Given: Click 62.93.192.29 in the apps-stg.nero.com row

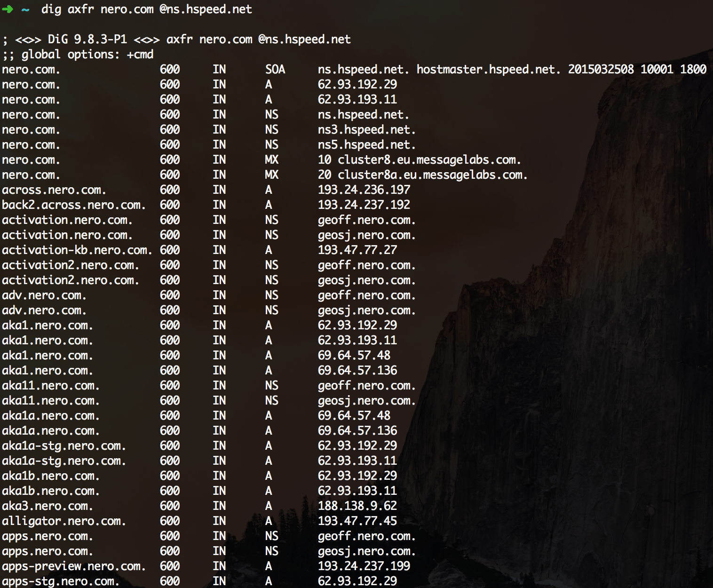Looking at the screenshot, I should click(357, 581).
